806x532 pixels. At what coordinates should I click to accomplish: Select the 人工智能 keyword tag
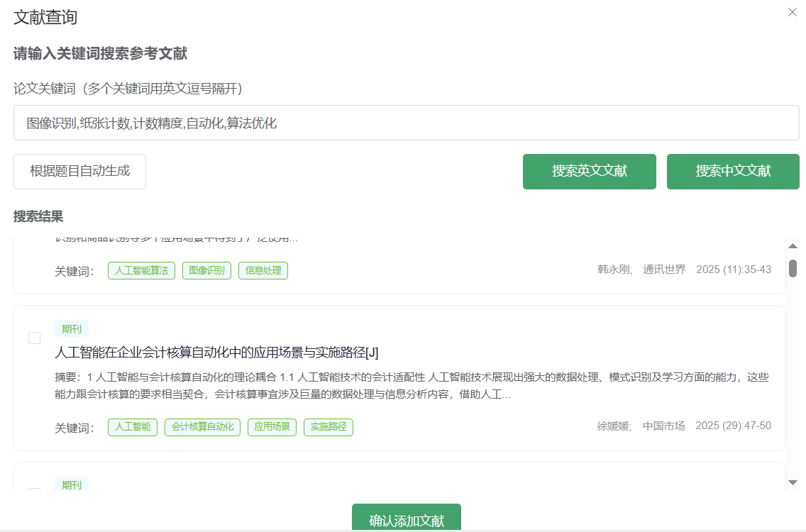point(132,427)
